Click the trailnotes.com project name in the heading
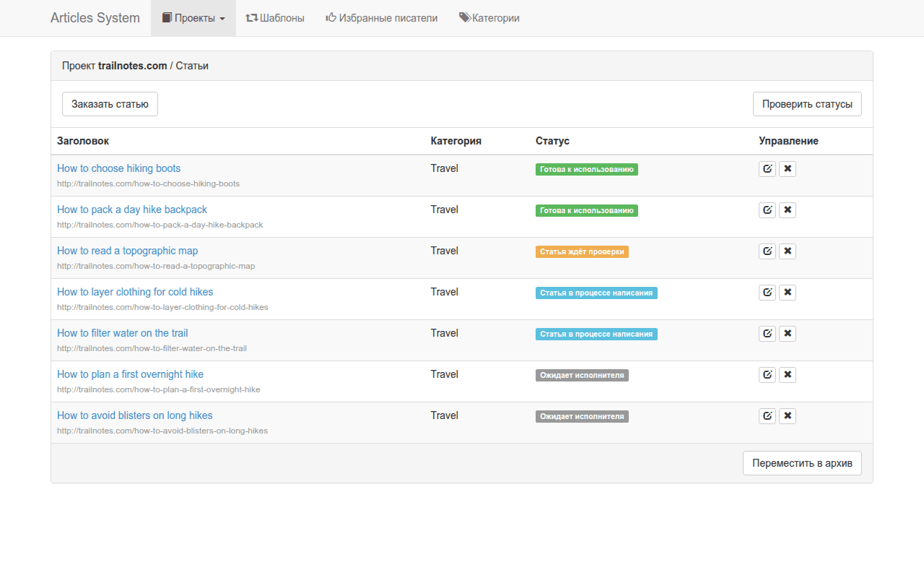 133,66
